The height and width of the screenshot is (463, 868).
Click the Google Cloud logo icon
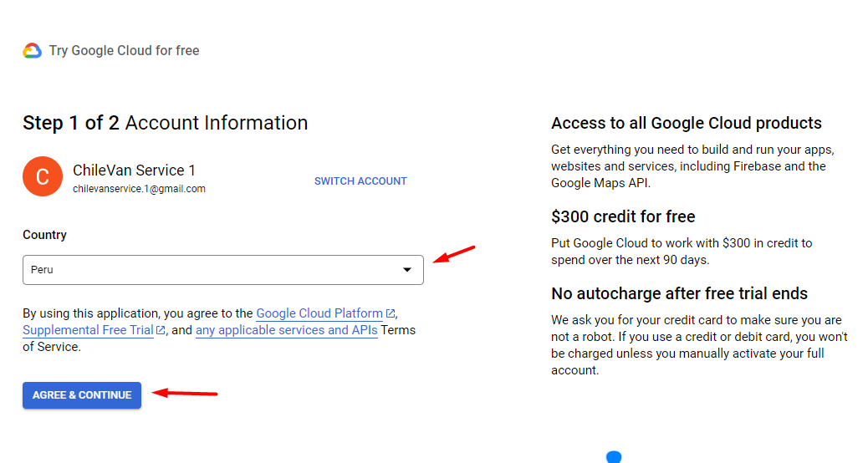32,51
